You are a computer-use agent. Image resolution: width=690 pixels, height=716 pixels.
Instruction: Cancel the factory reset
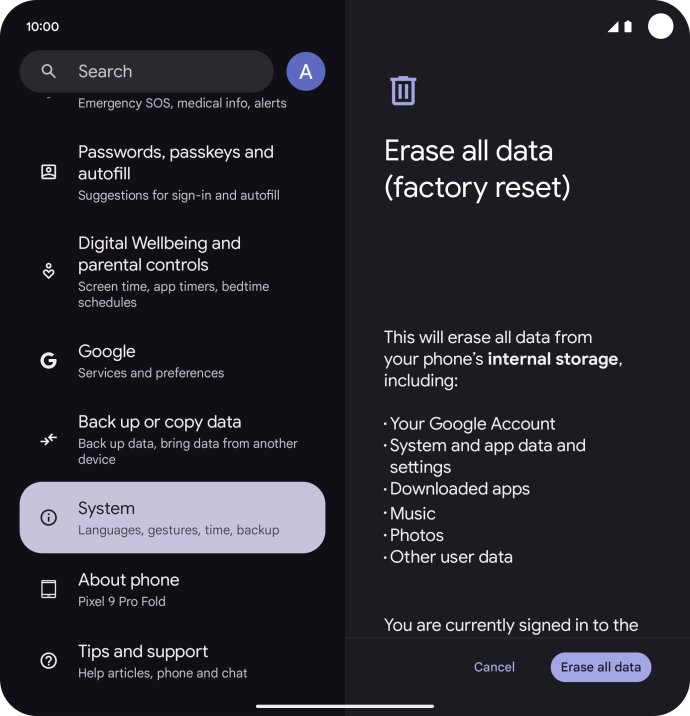pos(494,667)
